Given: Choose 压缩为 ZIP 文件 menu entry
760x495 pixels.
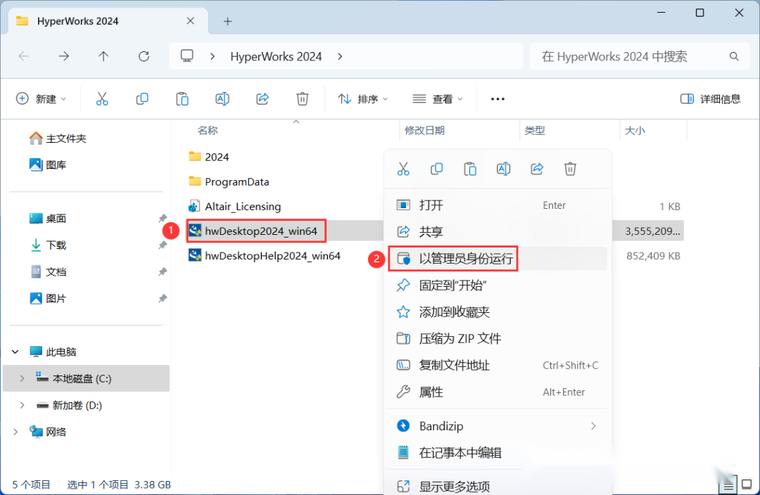Looking at the screenshot, I should click(x=460, y=339).
